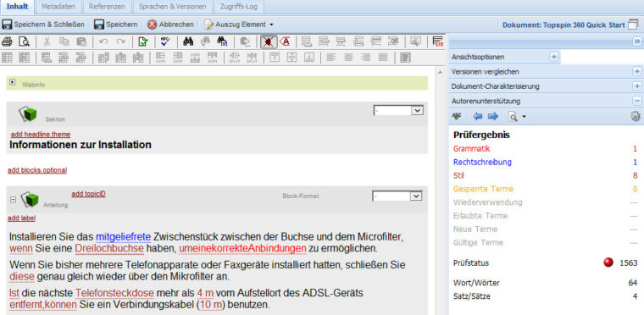This screenshot has width=644, height=315.
Task: Click the validate document checkmark icon
Action: (143, 41)
